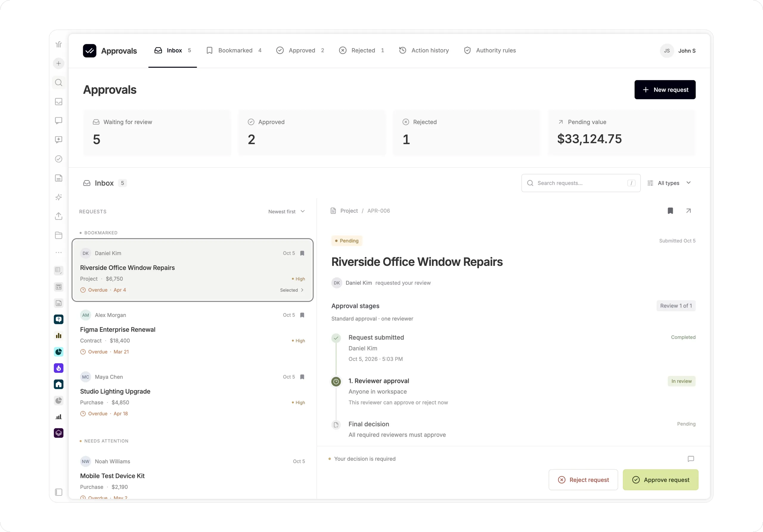Click the three-dots more icon in the sidebar

pos(58,252)
